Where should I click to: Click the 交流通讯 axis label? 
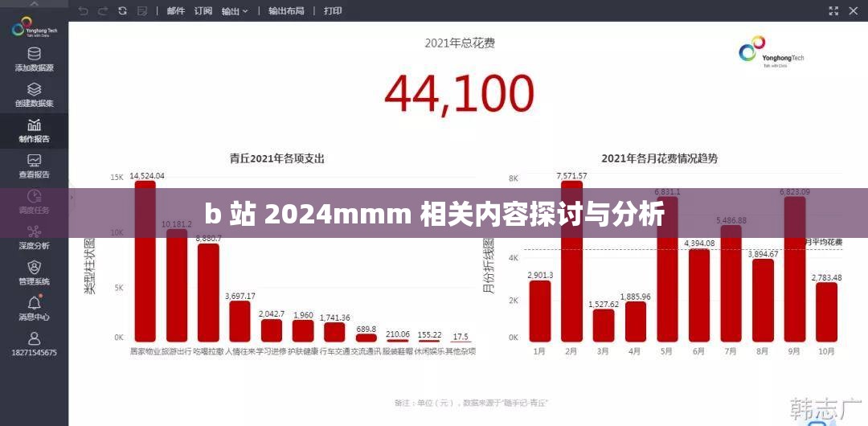366,351
